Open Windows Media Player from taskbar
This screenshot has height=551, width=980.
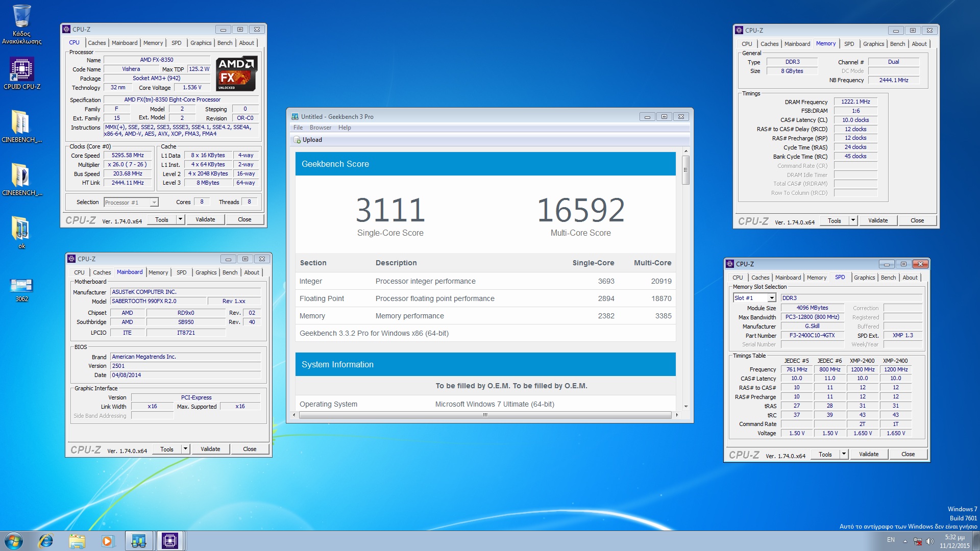click(107, 541)
